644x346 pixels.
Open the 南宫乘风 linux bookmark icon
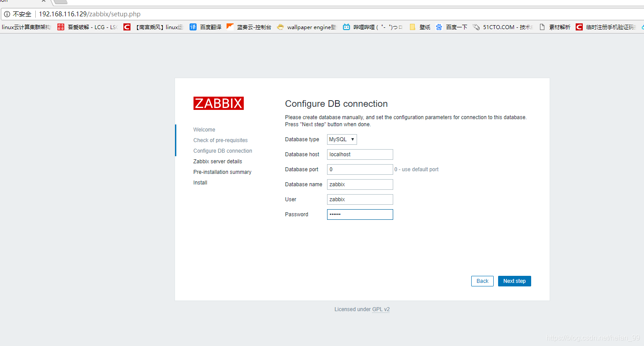click(127, 27)
